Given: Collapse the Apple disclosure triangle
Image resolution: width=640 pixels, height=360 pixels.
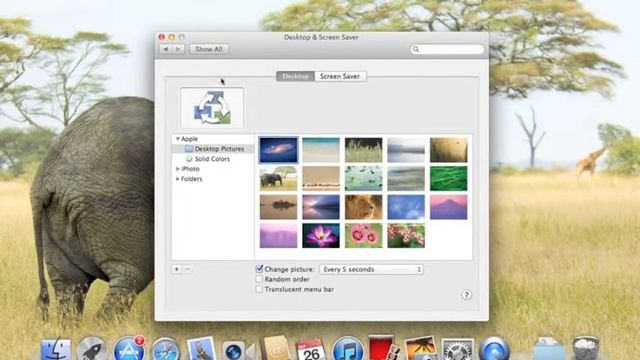Looking at the screenshot, I should coord(178,139).
